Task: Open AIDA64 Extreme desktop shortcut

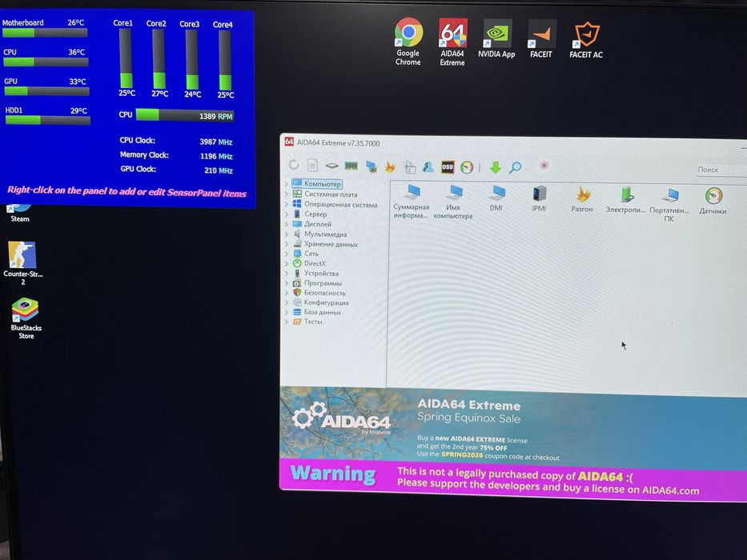Action: pos(452,42)
